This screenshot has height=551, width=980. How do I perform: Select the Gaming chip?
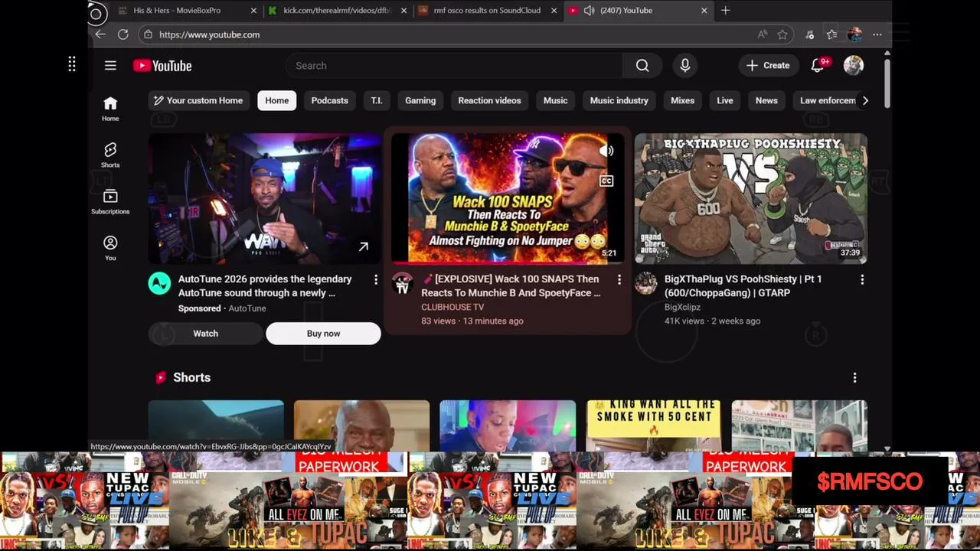(x=420, y=100)
